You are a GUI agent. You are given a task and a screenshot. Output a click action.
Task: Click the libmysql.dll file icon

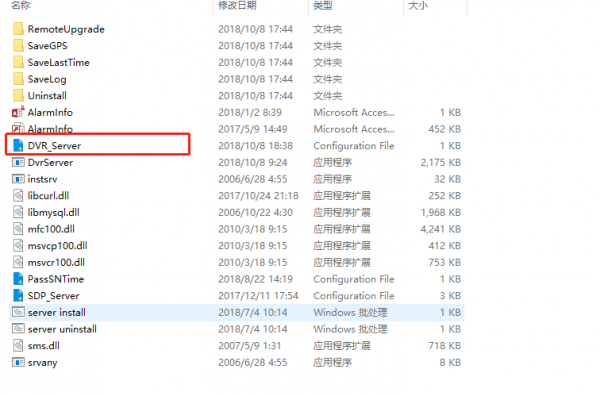pos(18,212)
